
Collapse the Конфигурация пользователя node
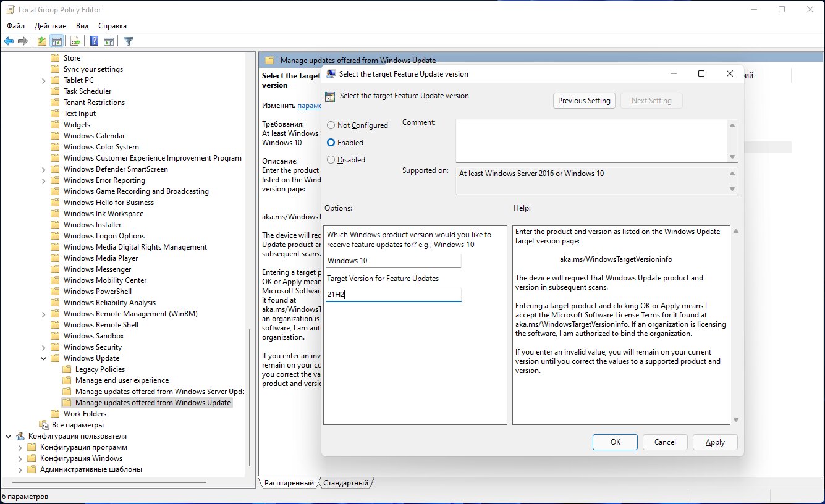[x=8, y=436]
